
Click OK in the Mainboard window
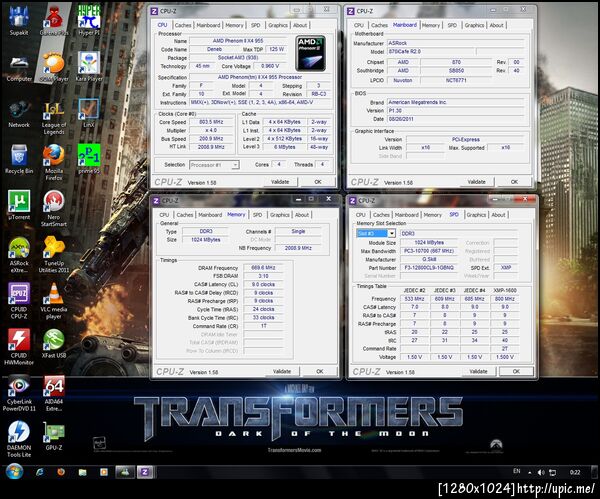pyautogui.click(x=514, y=182)
